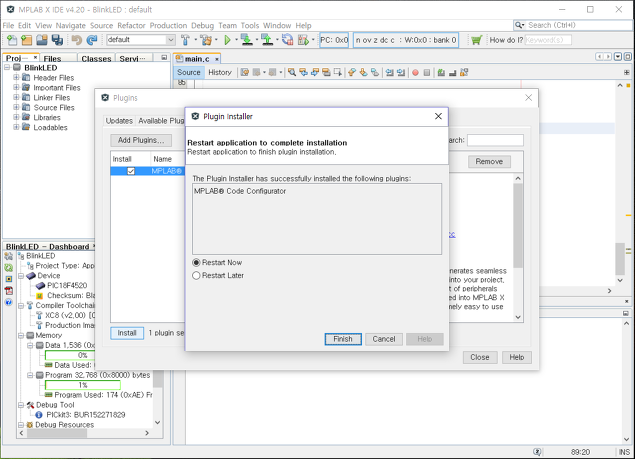
Task: Click the Install button in Plugins window
Action: point(127,333)
